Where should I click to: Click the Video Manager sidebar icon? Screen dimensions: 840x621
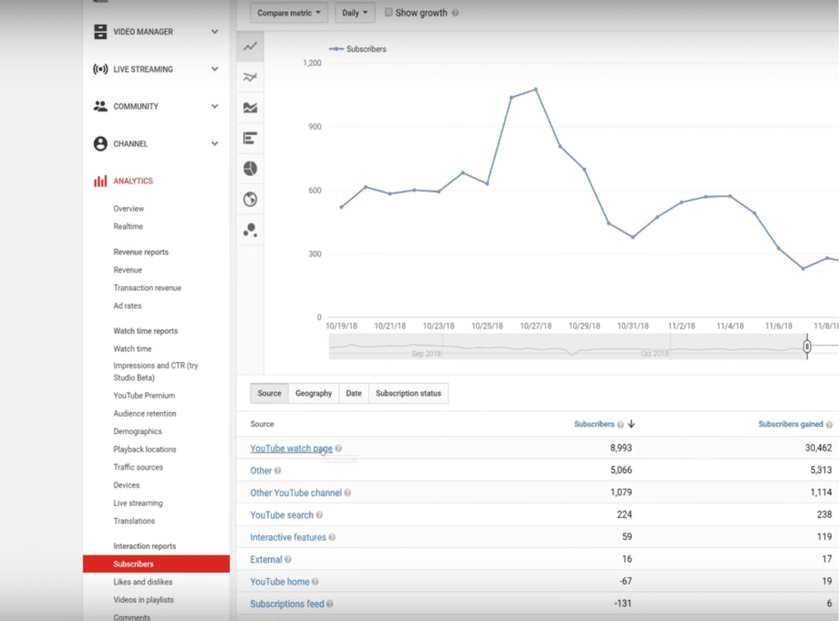click(100, 32)
